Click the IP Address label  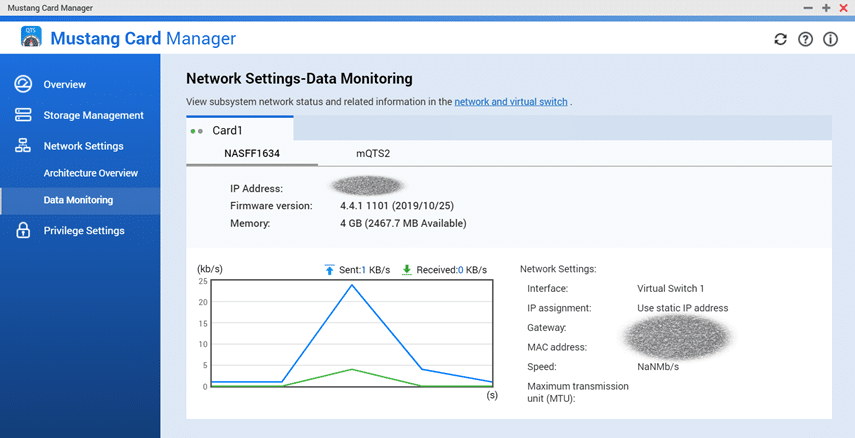256,189
